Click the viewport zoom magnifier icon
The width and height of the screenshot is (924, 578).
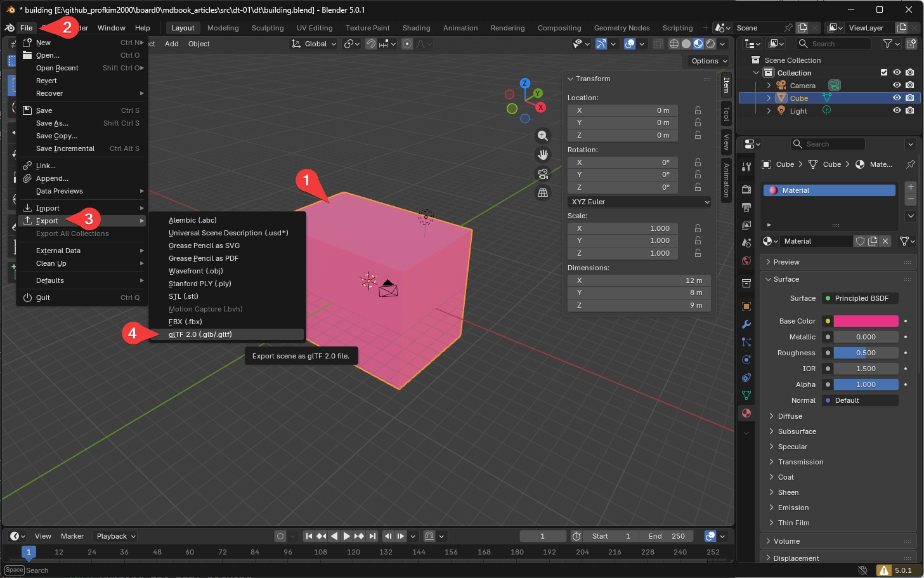(542, 136)
